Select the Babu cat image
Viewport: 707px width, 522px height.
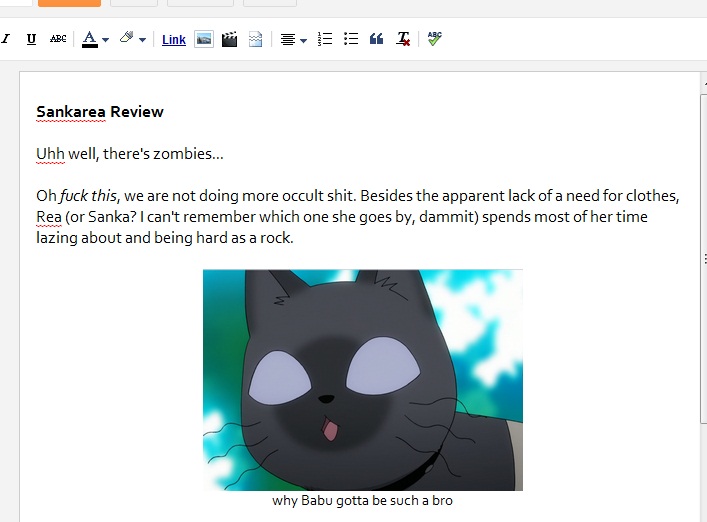(x=363, y=380)
